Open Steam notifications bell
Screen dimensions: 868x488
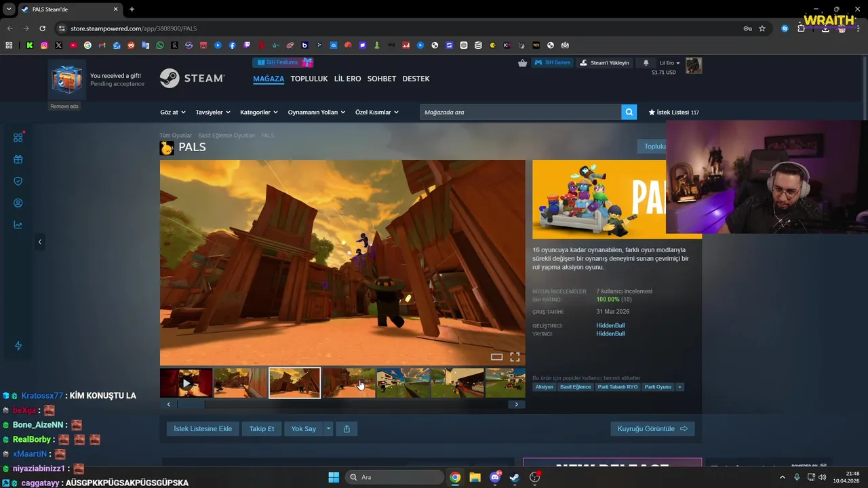[646, 63]
